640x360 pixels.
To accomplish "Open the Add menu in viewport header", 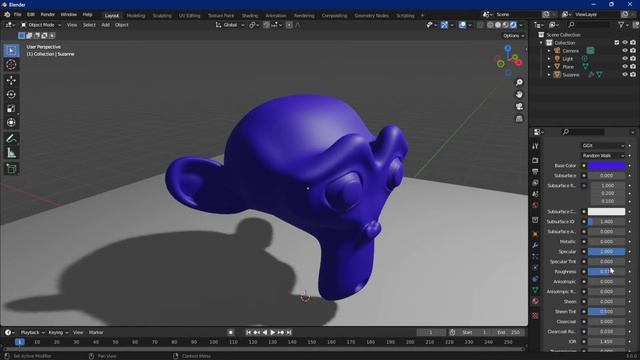I will click(105, 25).
